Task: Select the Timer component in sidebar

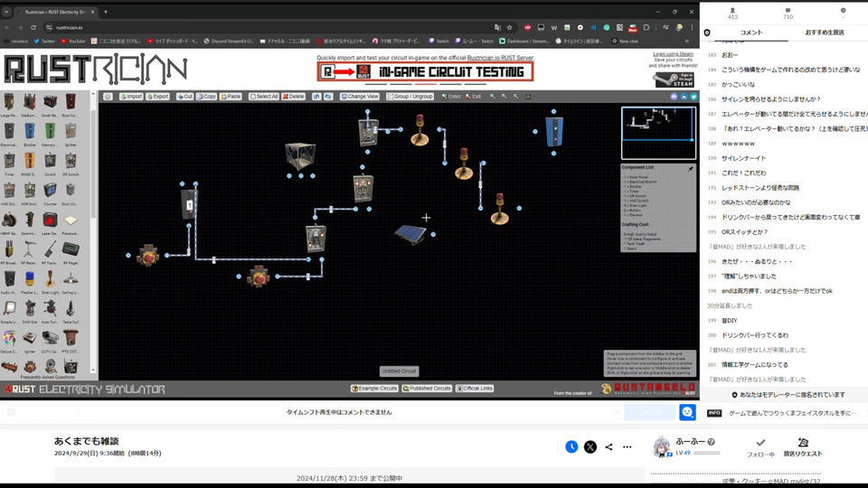Action: [x=9, y=162]
